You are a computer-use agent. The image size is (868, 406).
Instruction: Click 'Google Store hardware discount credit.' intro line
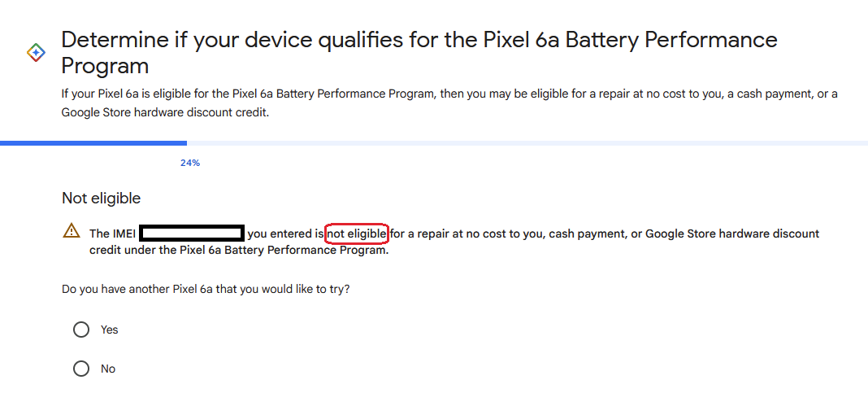[x=164, y=112]
